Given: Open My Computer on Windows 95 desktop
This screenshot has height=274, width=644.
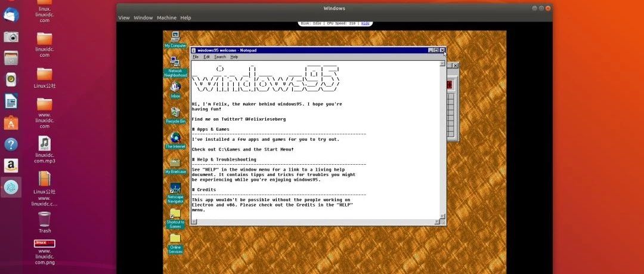Looking at the screenshot, I should [x=175, y=39].
